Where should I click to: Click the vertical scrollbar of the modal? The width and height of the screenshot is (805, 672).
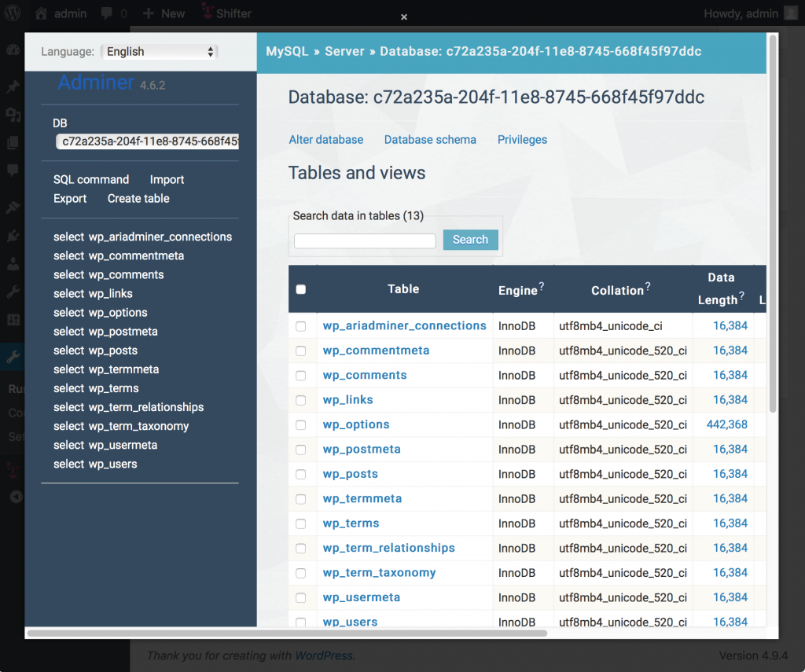click(772, 223)
